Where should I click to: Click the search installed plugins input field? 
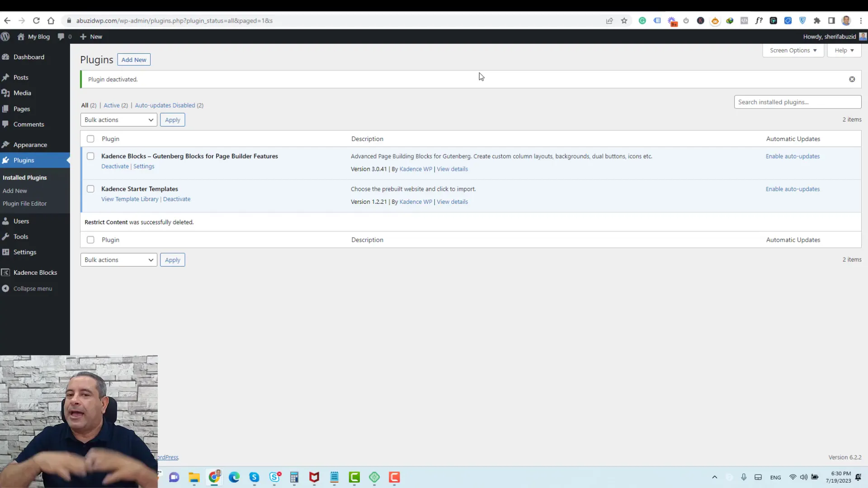(x=798, y=102)
